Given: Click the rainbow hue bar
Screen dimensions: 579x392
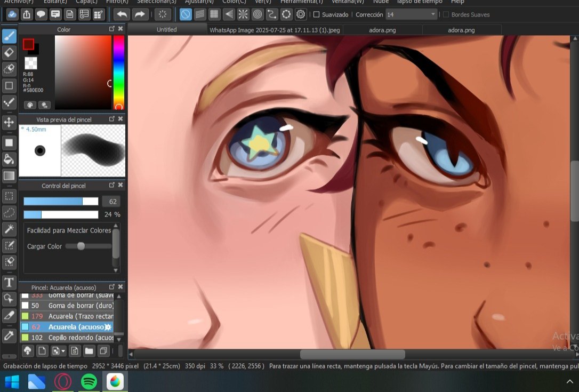Looking at the screenshot, I should click(x=118, y=73).
